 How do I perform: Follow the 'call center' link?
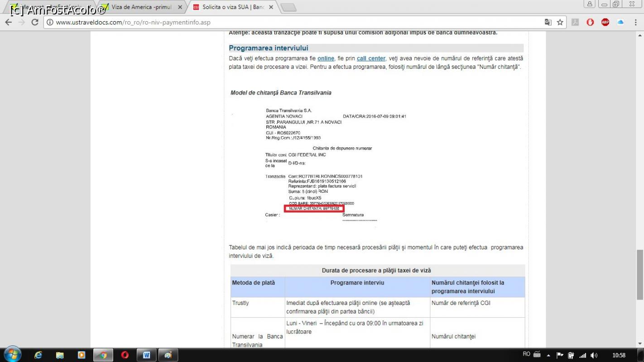point(371,58)
